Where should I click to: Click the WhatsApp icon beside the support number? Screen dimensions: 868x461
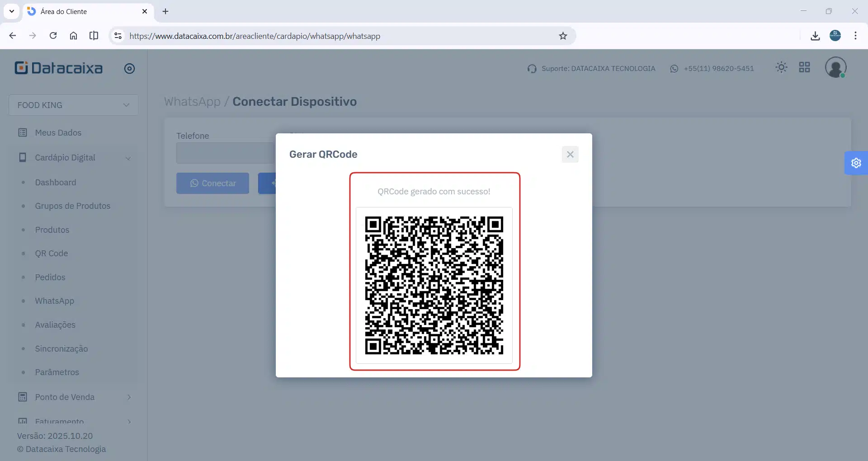click(674, 68)
